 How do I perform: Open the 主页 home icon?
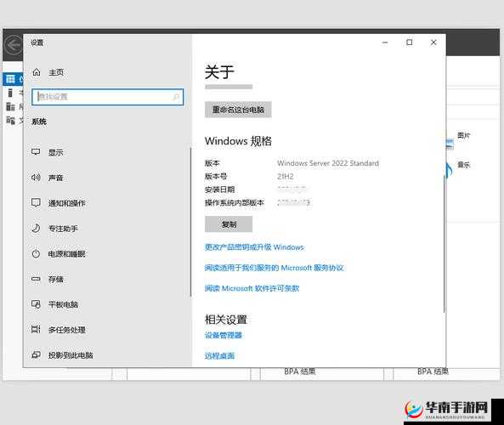[37, 72]
